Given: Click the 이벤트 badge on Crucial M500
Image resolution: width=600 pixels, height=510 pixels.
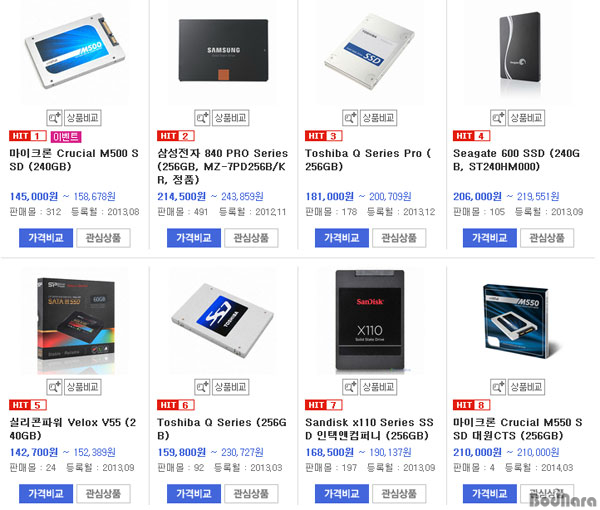Looking at the screenshot, I should tap(66, 137).
